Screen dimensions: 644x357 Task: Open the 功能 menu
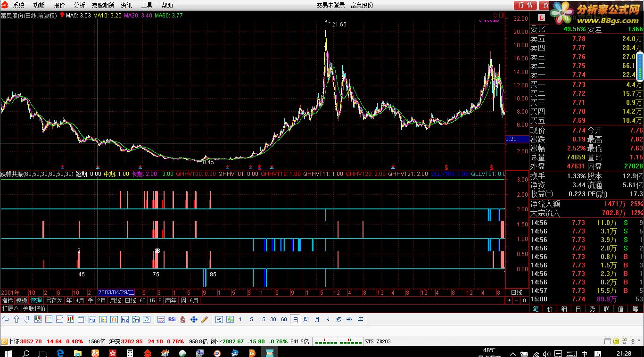39,5
